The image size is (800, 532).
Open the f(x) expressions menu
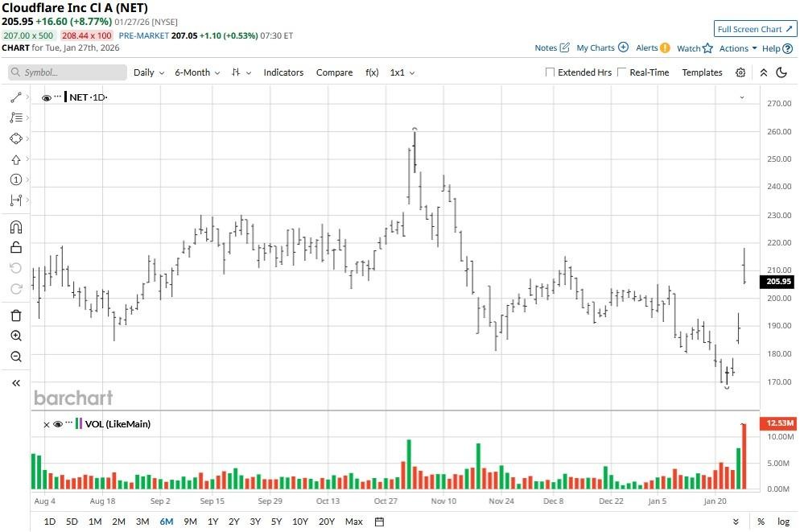click(372, 72)
